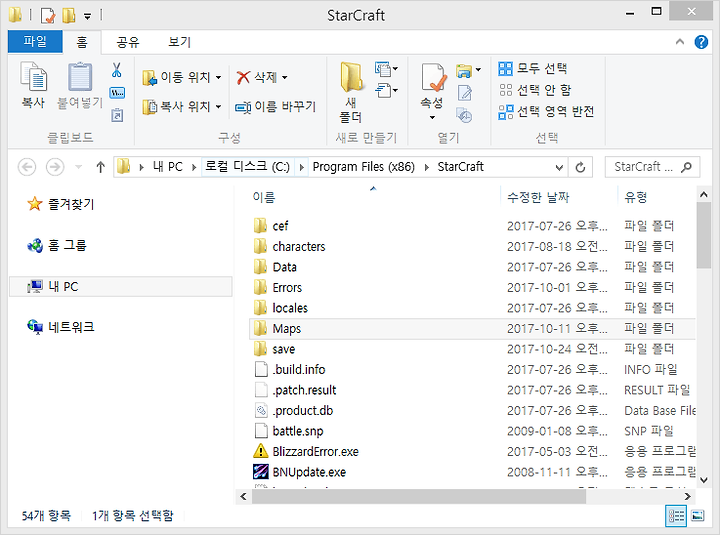Screen dimensions: 720x535
Task: Select the Maps folder icon
Action: [x=260, y=328]
